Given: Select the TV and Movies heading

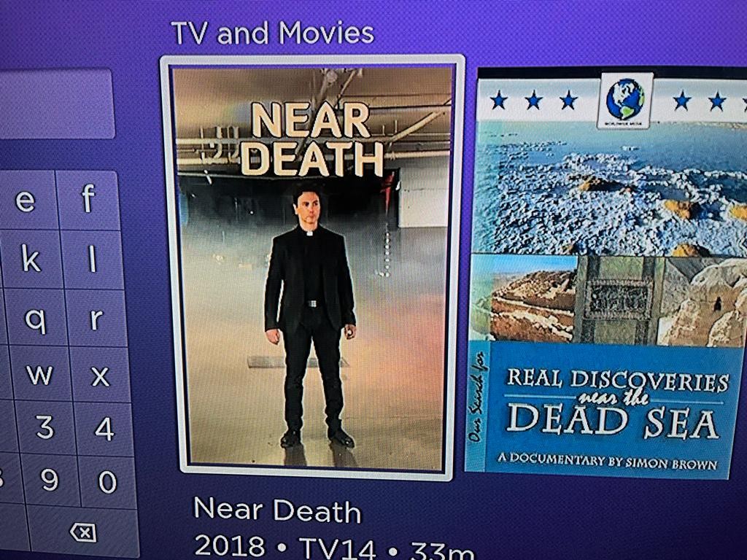Looking at the screenshot, I should pyautogui.click(x=273, y=33).
